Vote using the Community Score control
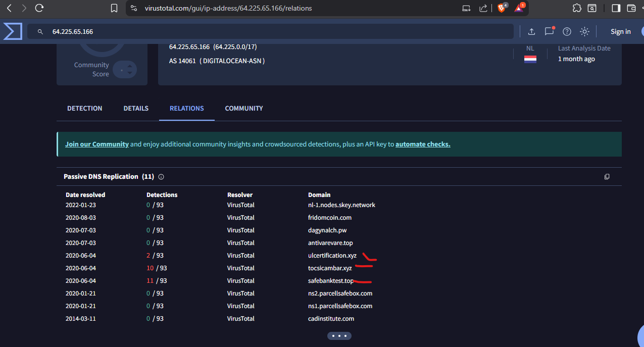The image size is (644, 347). click(125, 69)
